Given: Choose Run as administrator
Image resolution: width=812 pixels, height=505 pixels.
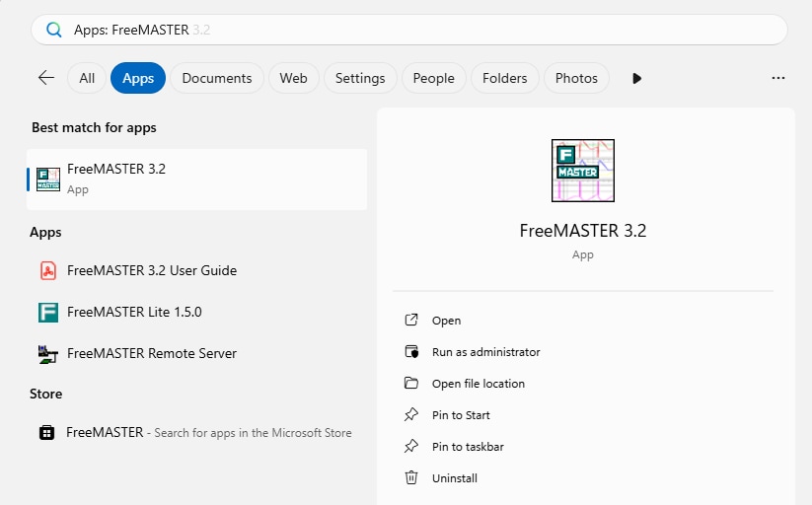Looking at the screenshot, I should 485,352.
